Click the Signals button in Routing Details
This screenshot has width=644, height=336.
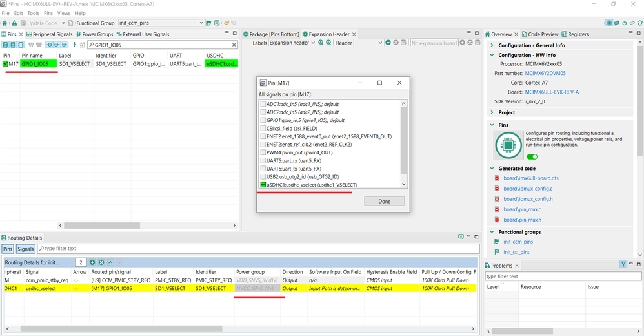(25, 249)
